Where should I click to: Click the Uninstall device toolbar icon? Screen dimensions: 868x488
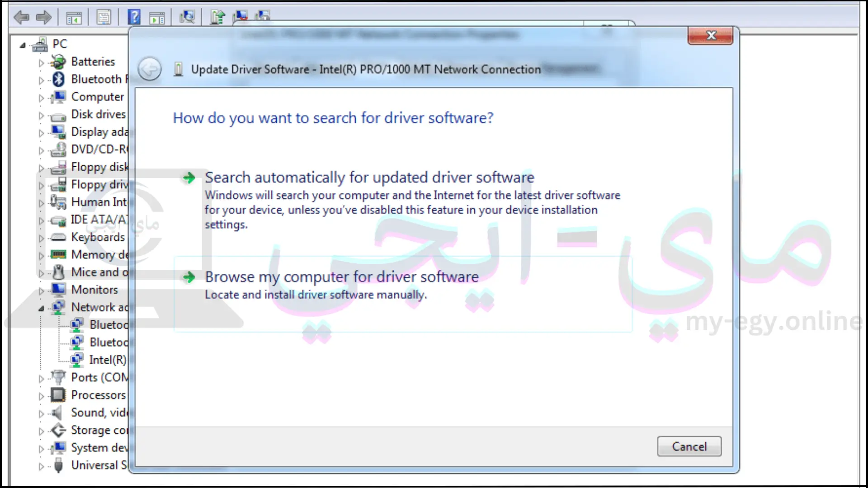click(240, 17)
